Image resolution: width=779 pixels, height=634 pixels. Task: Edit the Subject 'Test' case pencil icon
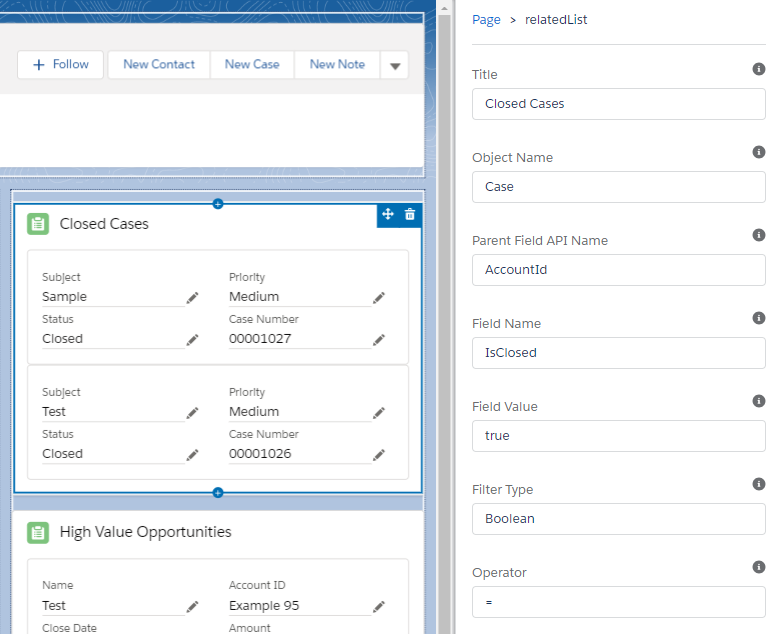coord(192,413)
